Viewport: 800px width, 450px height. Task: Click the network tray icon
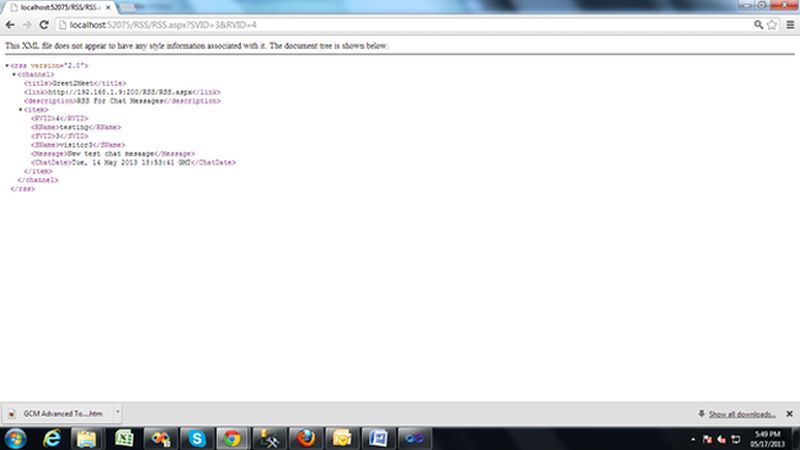point(736,439)
